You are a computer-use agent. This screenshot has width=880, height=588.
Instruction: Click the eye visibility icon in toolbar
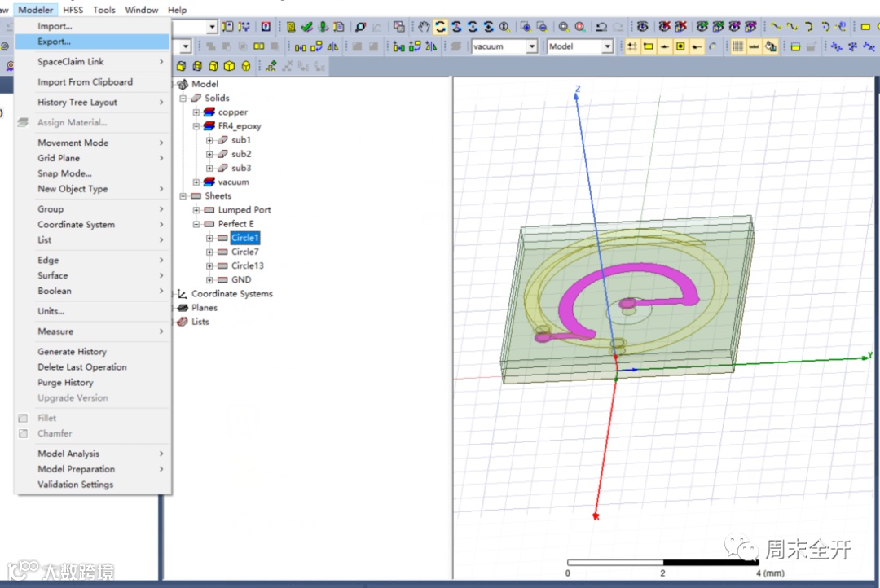pyautogui.click(x=643, y=26)
